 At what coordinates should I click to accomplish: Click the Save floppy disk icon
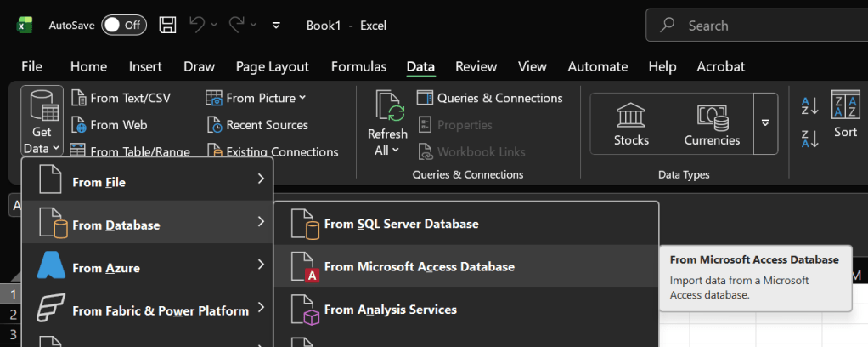[167, 25]
